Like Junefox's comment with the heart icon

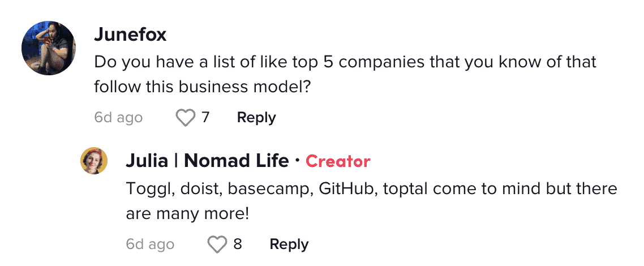point(186,118)
